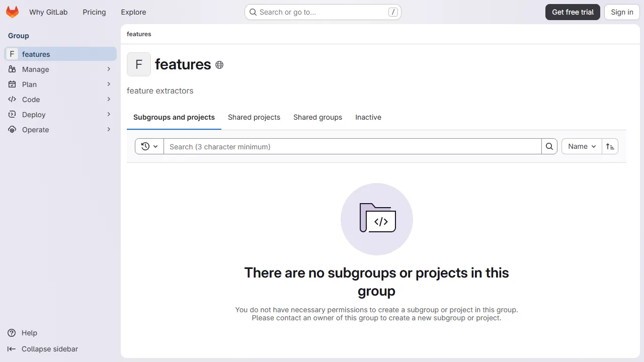Click the magnifier icon in top search bar
Screen dimensions: 644x362
click(x=253, y=12)
